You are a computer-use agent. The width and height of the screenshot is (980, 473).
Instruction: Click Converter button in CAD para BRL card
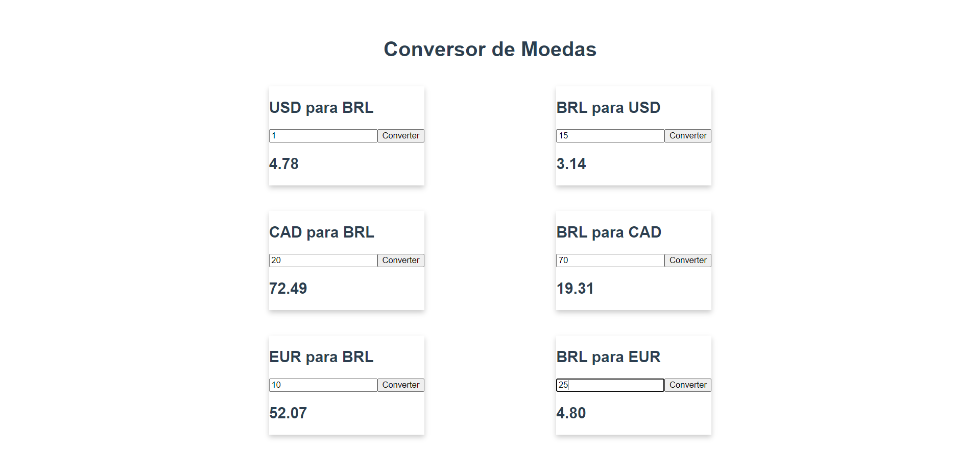coord(401,261)
